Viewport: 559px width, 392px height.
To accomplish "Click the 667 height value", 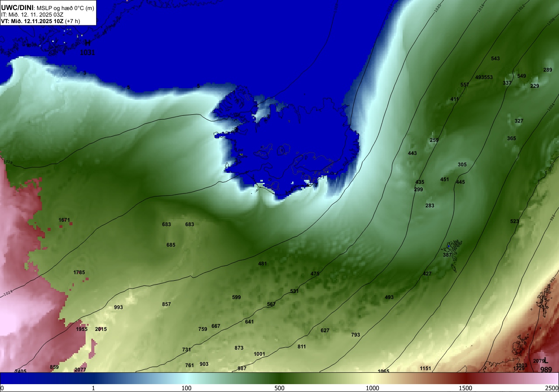I will tap(216, 326).
